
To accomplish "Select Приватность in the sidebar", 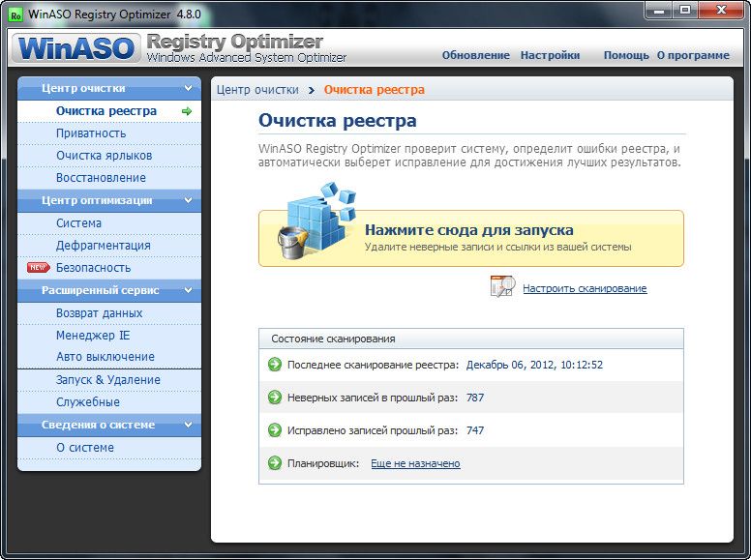I will pyautogui.click(x=109, y=133).
